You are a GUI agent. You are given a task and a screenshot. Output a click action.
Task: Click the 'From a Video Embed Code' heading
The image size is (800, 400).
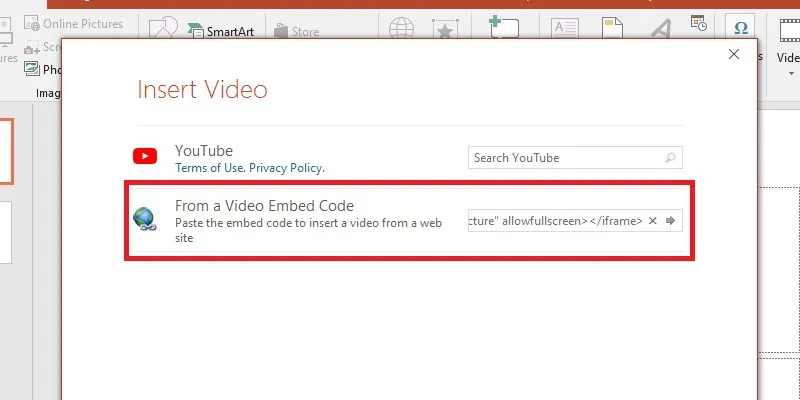pyautogui.click(x=264, y=206)
